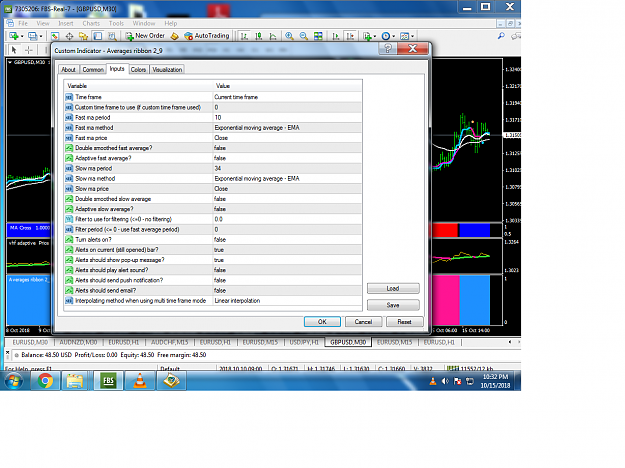Open the Market Watch toolbar icon
Viewport: 625px width, 468px height.
pyautogui.click(x=55, y=36)
